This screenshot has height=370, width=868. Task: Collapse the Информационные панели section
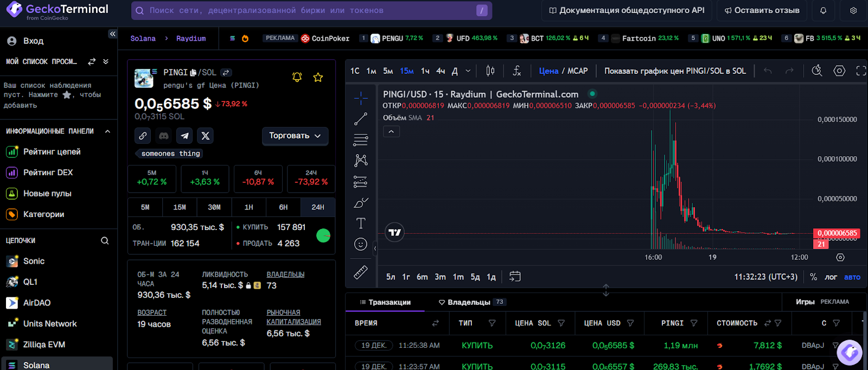107,131
